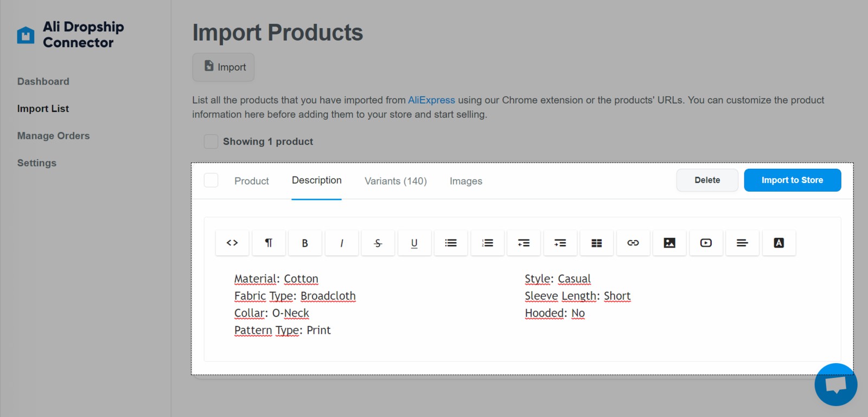
Task: Underline the selected text
Action: [x=414, y=243]
